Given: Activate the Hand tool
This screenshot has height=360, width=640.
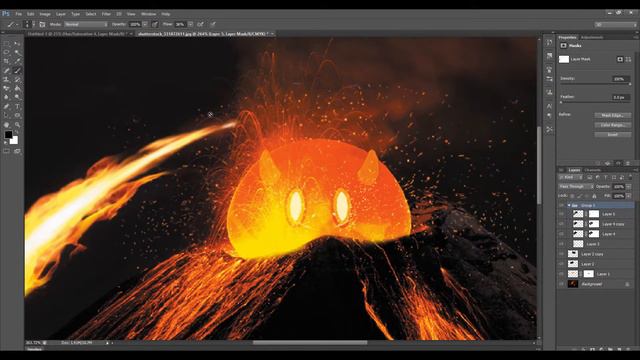Looking at the screenshot, I should 7,125.
